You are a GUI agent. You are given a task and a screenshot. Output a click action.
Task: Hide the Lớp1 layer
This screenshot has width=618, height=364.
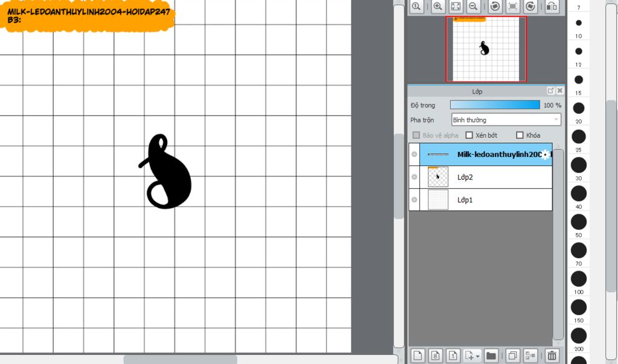pos(414,200)
